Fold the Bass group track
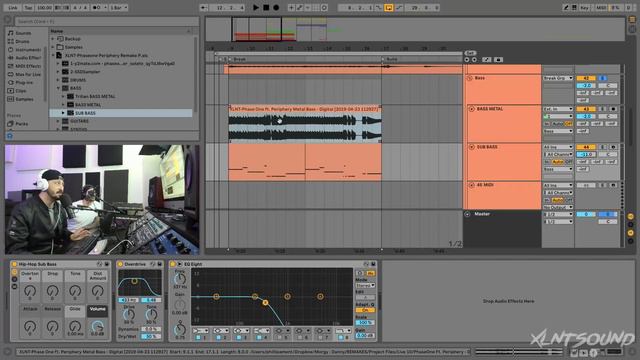Viewport: 640px width, 360px height. 469,78
